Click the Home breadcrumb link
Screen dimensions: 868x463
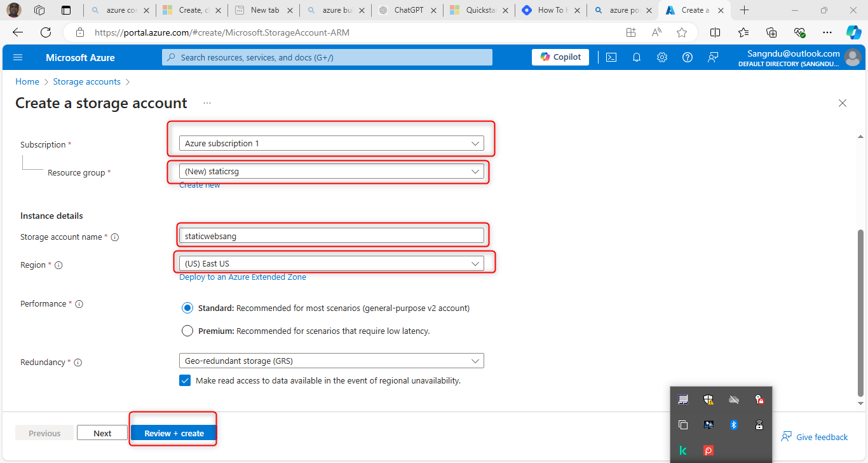(27, 82)
